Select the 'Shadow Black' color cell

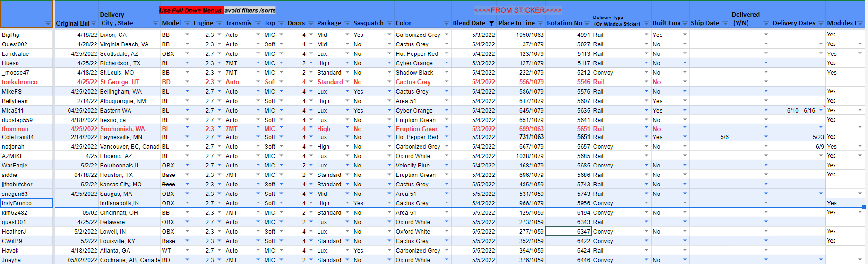pyautogui.click(x=422, y=72)
